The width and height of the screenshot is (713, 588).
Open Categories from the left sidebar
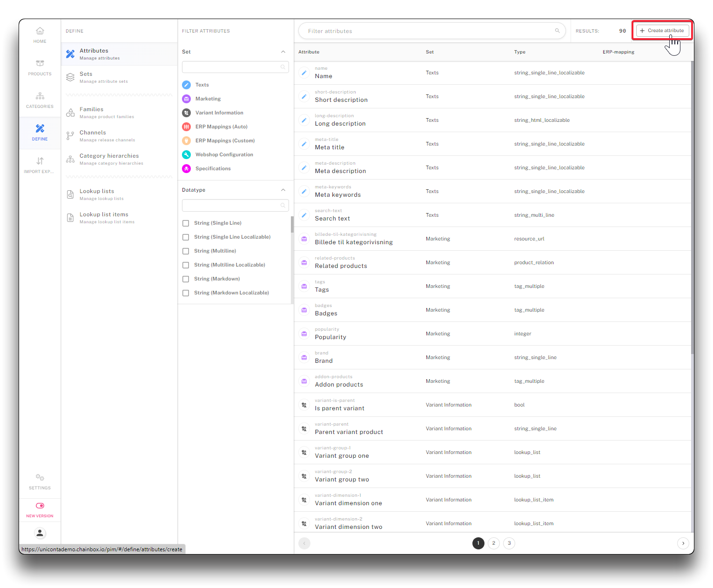click(40, 100)
